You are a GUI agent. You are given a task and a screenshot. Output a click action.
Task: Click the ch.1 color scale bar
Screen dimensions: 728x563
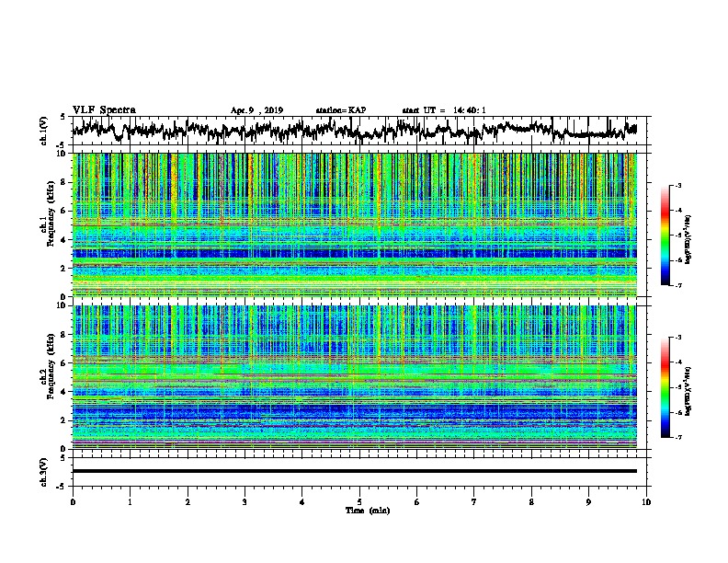[x=665, y=236]
